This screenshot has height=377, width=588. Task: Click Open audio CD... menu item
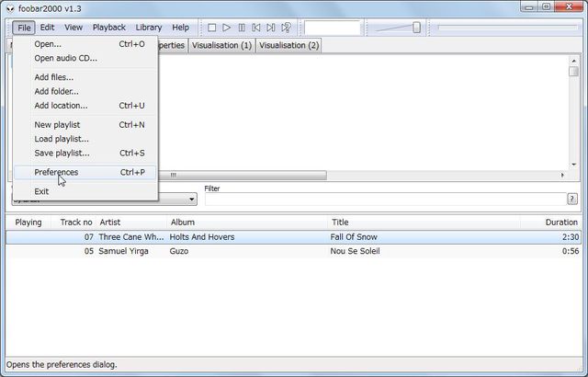(x=65, y=58)
